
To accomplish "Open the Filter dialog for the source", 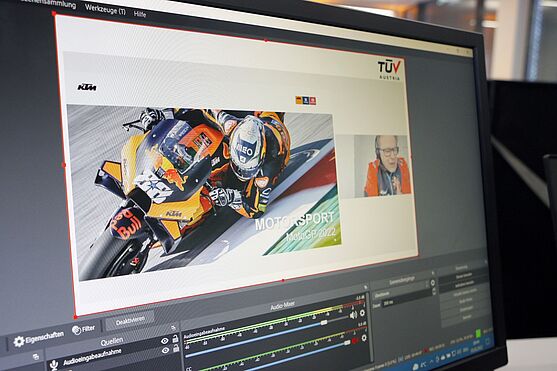I will coord(83,329).
